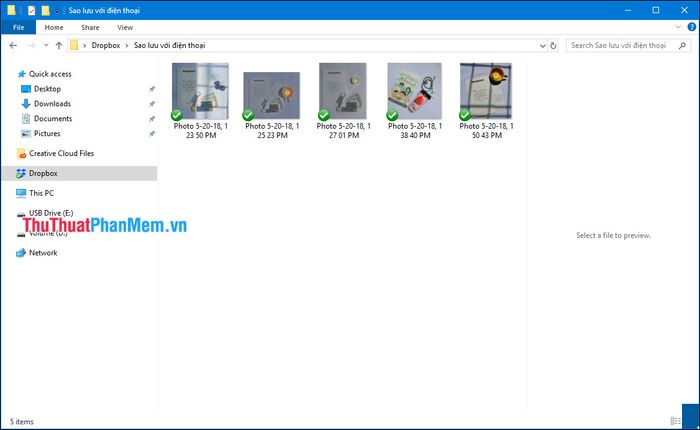Viewport: 700px width, 430px height.
Task: Open recent locations dropdown arrow
Action: [46, 45]
